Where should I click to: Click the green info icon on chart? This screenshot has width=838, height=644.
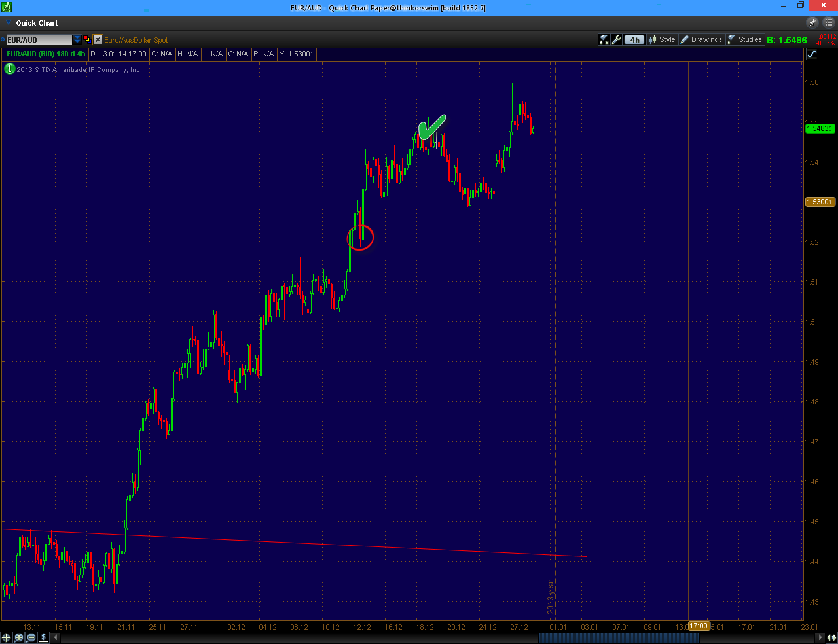coord(9,69)
